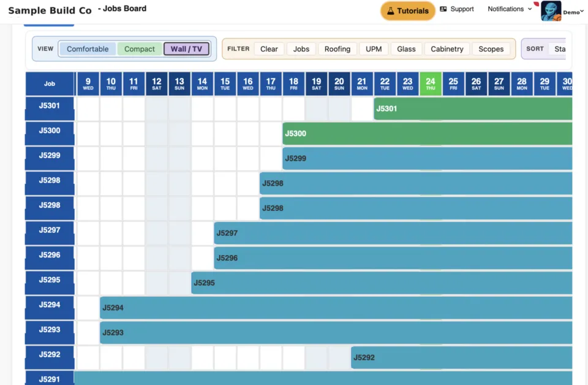Select the 18 FRI date header
The height and width of the screenshot is (385, 588).
click(x=293, y=83)
